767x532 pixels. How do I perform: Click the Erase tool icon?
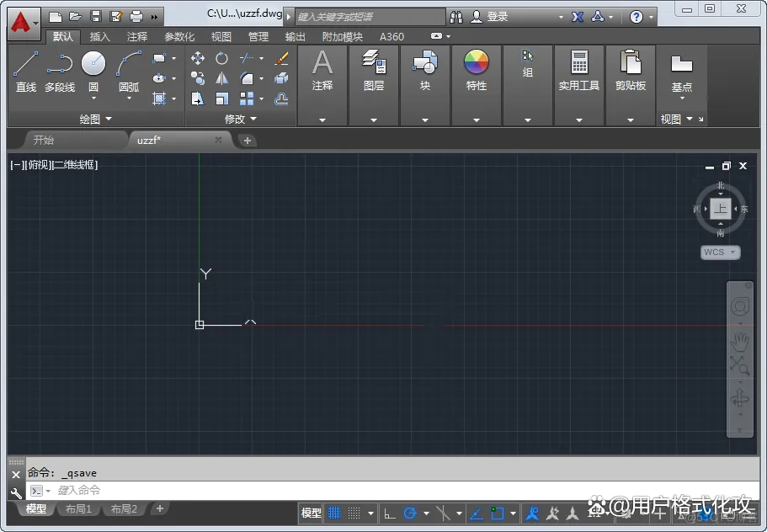tap(281, 59)
